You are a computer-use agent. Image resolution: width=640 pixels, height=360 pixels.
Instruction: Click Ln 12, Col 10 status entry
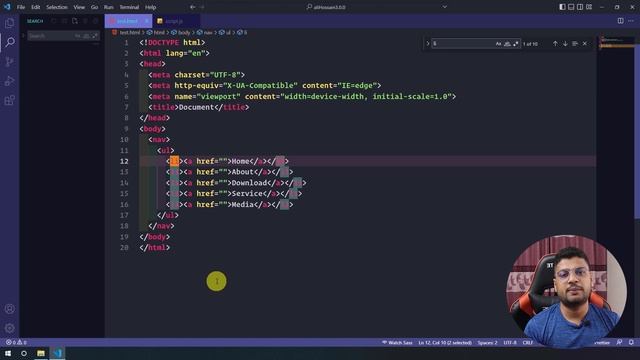445,342
